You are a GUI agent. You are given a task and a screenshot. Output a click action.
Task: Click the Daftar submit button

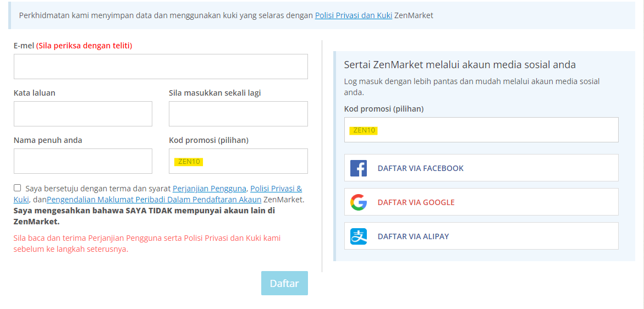click(x=284, y=283)
